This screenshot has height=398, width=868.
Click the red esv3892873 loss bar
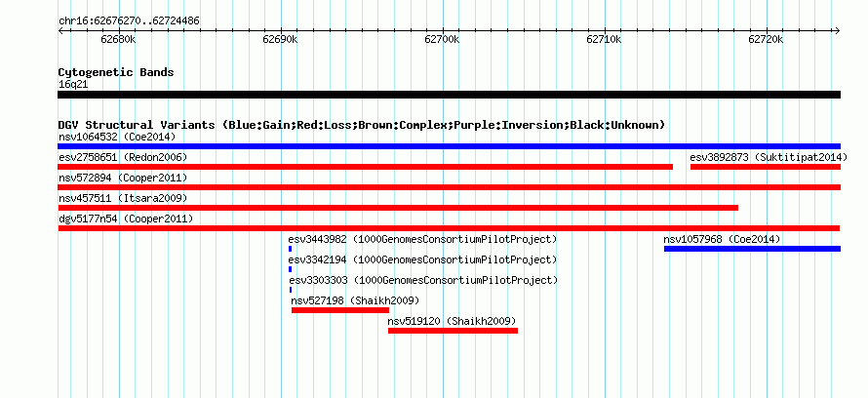tap(766, 167)
